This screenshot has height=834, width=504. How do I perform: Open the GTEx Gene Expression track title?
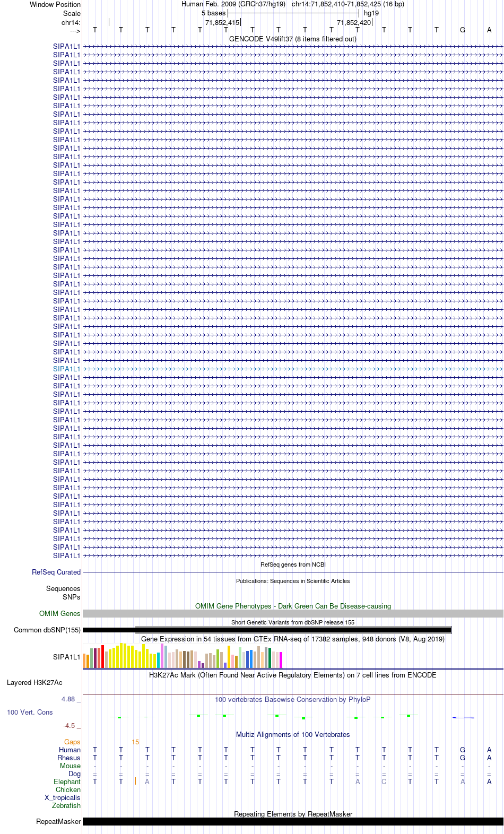(x=293, y=639)
